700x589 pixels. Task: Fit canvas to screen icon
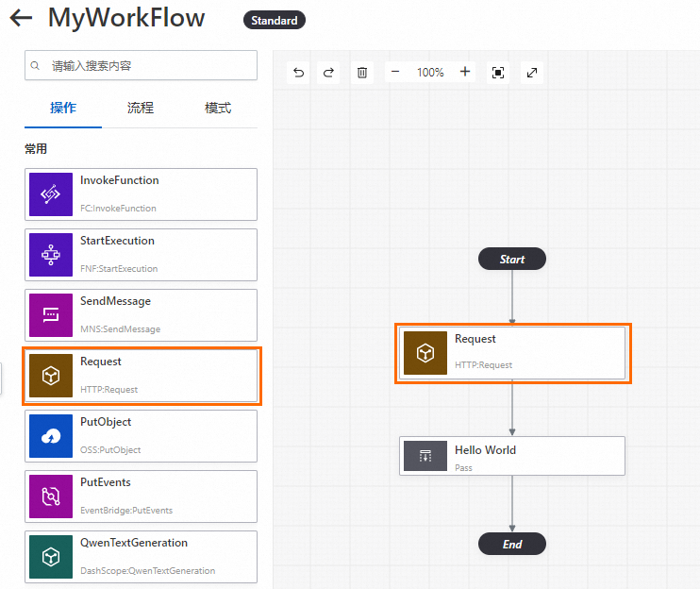tap(498, 73)
